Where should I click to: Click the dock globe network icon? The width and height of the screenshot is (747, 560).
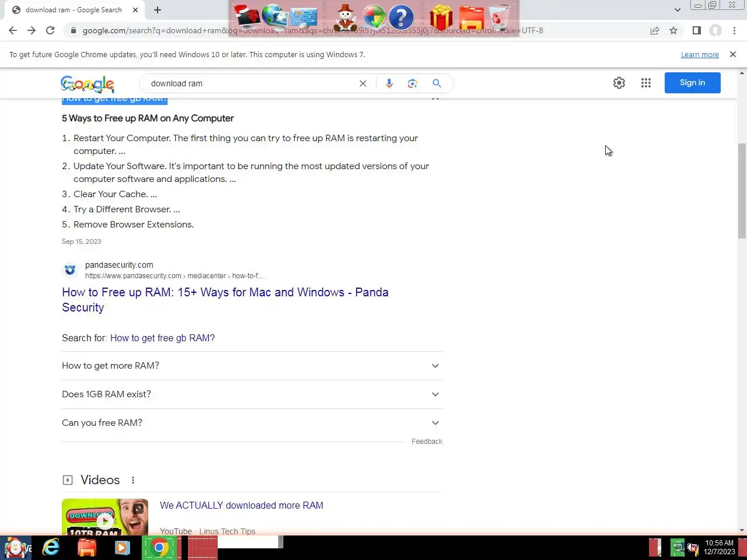pos(274,17)
